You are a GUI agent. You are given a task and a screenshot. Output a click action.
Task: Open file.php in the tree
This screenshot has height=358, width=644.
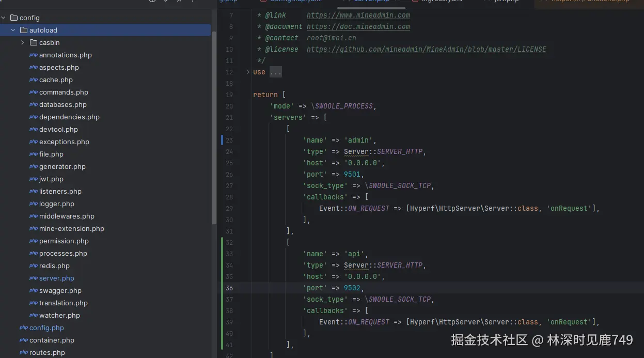pos(51,154)
